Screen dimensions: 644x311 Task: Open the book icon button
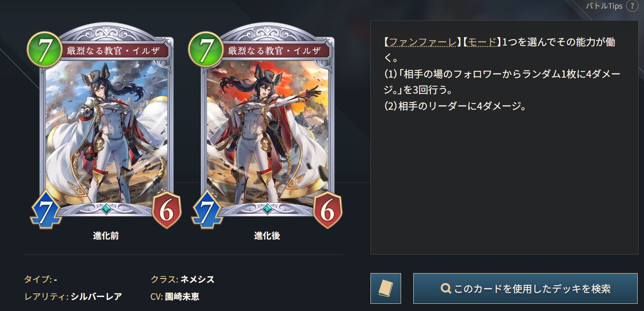pyautogui.click(x=386, y=288)
